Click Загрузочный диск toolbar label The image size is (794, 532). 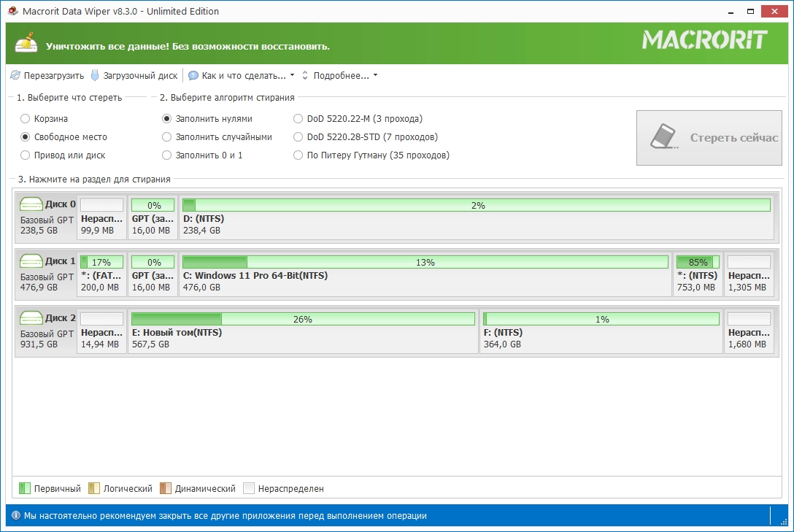pos(140,76)
